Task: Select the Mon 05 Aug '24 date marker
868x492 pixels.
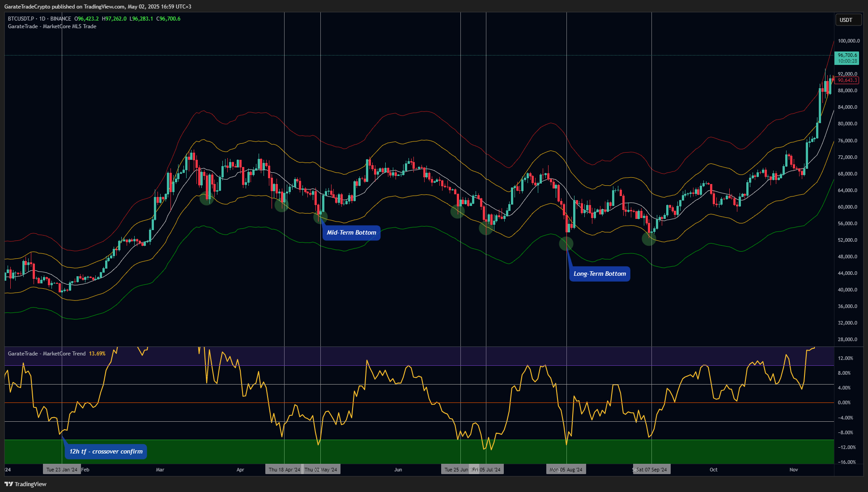Action: tap(566, 470)
